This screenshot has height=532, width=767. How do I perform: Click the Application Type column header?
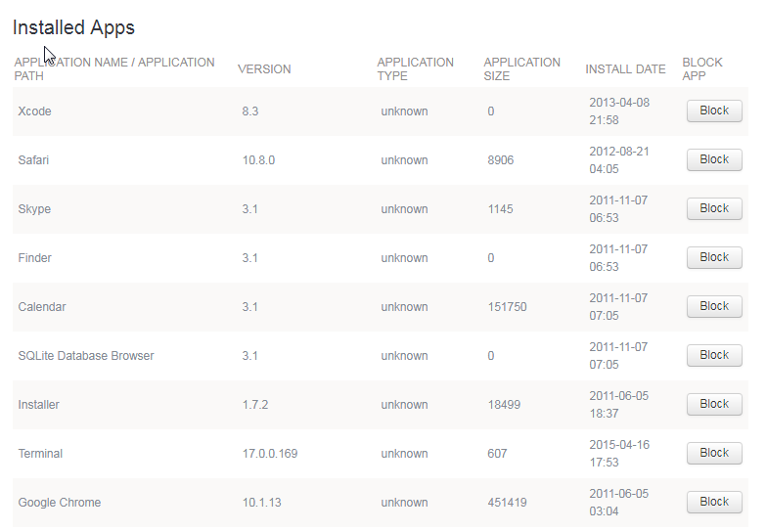[x=415, y=68]
